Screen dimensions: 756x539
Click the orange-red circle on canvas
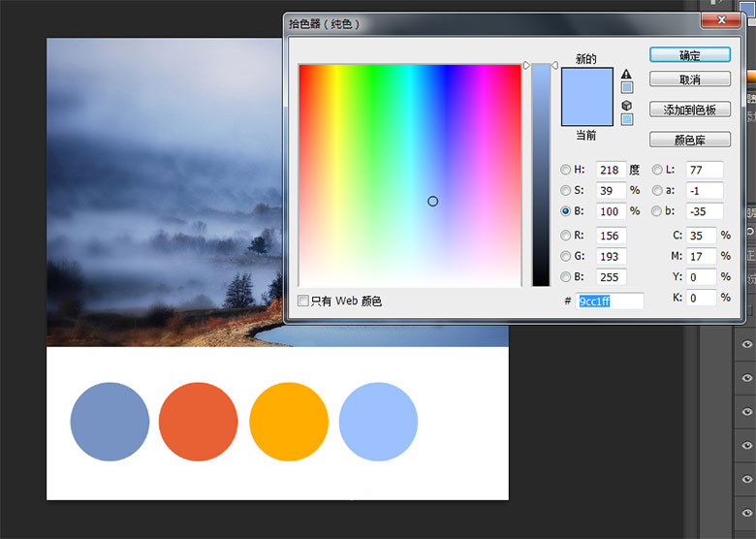coord(198,422)
